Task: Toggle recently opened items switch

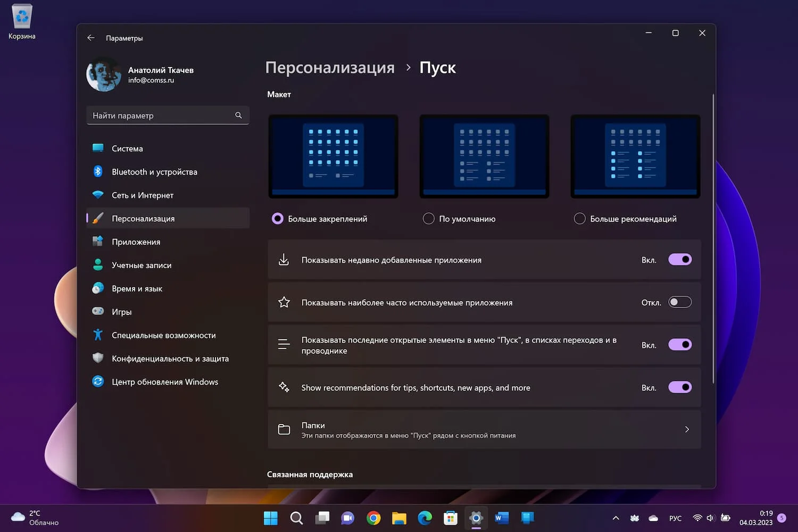Action: (680, 345)
